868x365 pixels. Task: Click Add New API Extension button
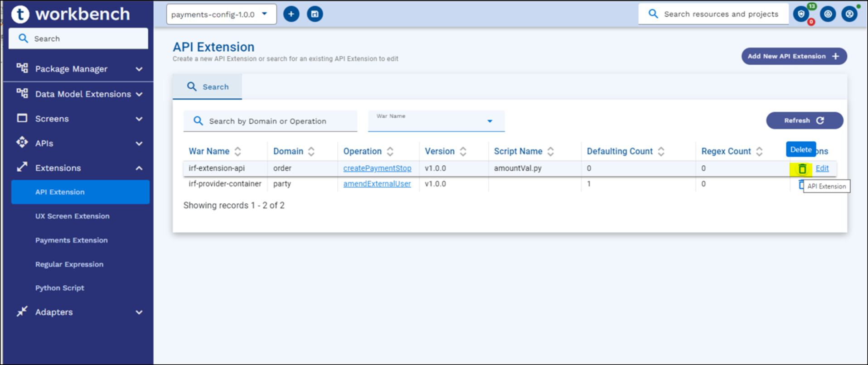[x=794, y=56]
